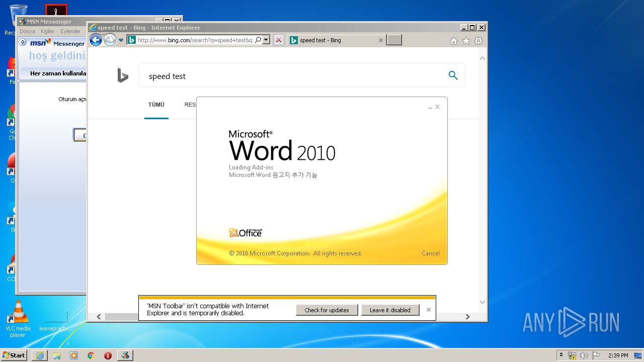Viewport: 644px width, 362px height.
Task: Click horizontal scrollbar right arrow
Action: 467,317
